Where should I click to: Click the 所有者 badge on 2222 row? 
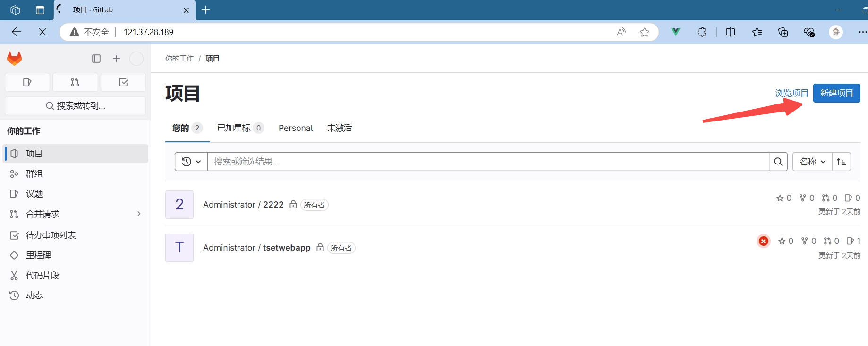click(x=315, y=205)
